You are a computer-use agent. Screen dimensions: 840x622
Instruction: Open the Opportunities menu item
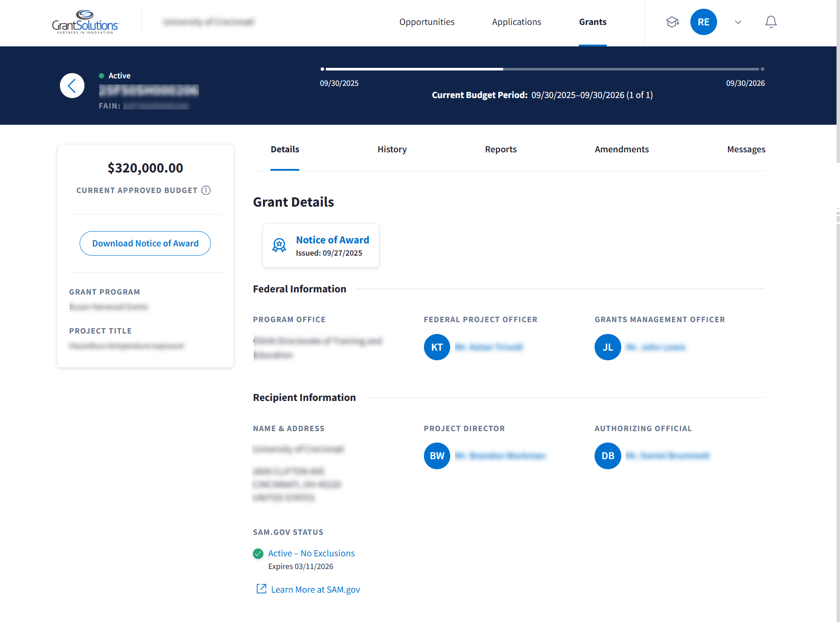point(427,22)
